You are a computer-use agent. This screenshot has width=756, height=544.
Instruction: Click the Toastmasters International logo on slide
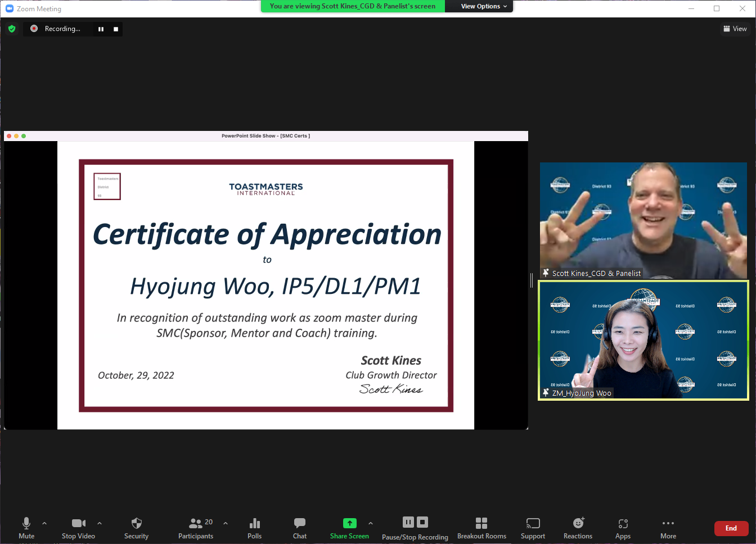tap(266, 189)
